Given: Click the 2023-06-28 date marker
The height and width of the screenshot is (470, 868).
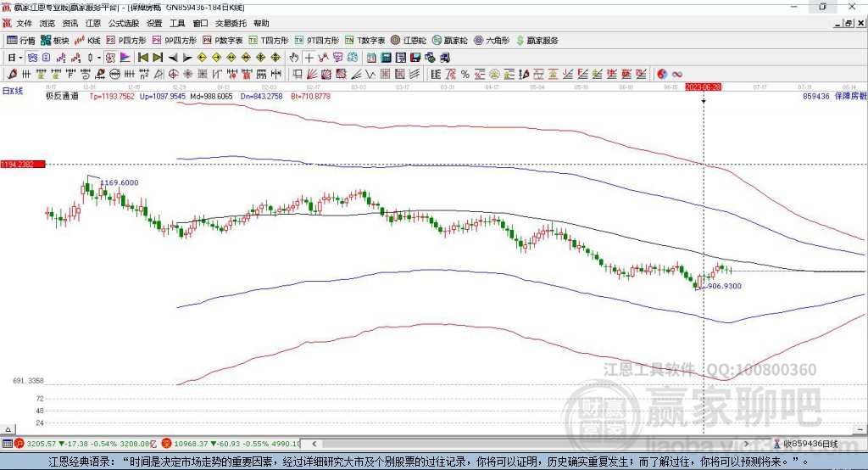Looking at the screenshot, I should [704, 87].
